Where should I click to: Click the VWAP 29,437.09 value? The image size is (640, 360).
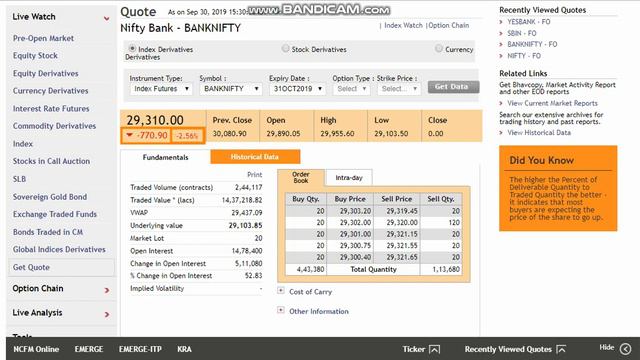(x=247, y=213)
